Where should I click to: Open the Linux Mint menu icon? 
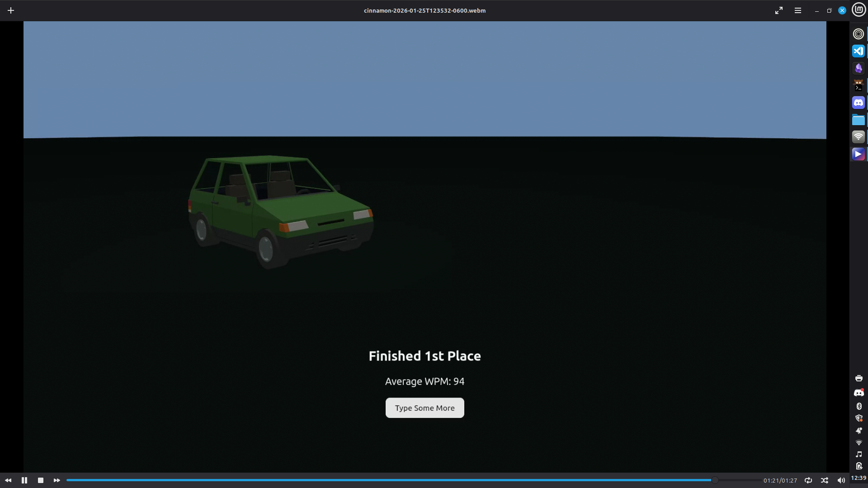pyautogui.click(x=859, y=9)
